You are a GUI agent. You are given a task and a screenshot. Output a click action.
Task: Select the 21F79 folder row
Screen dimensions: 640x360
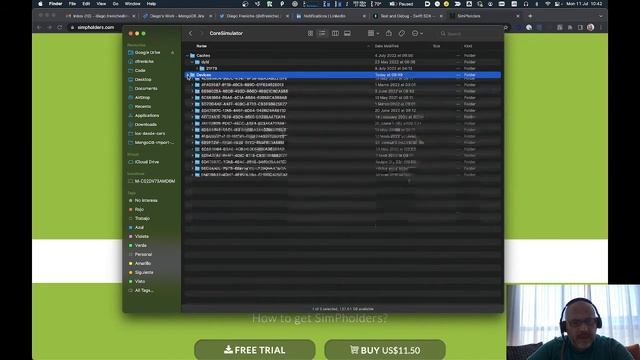click(343, 69)
